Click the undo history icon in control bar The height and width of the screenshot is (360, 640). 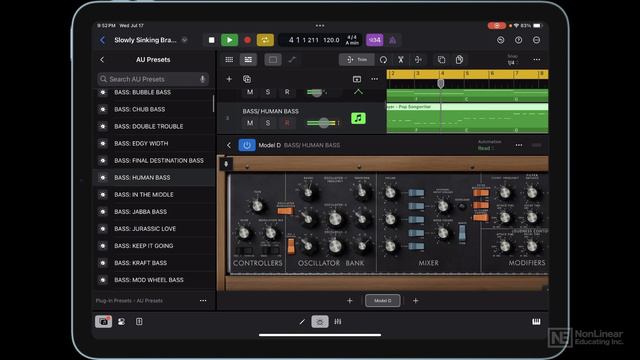pyautogui.click(x=500, y=40)
